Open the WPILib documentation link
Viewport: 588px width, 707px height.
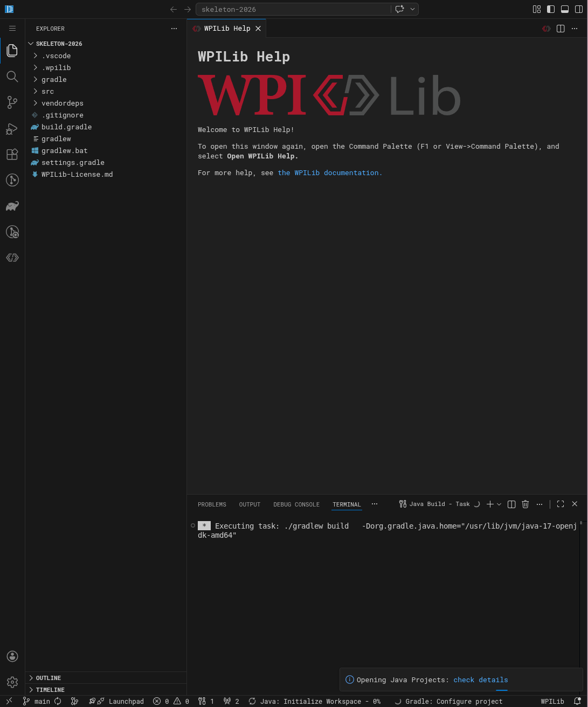(x=330, y=172)
